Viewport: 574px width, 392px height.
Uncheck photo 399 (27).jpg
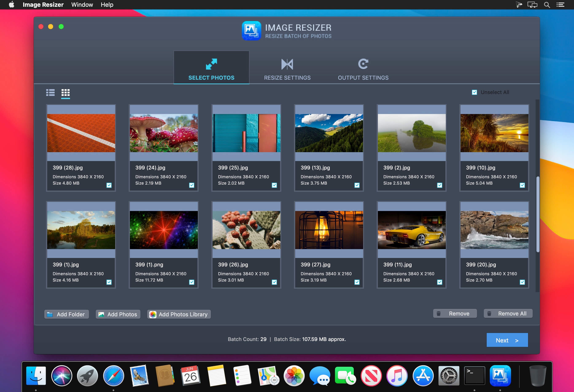click(357, 282)
